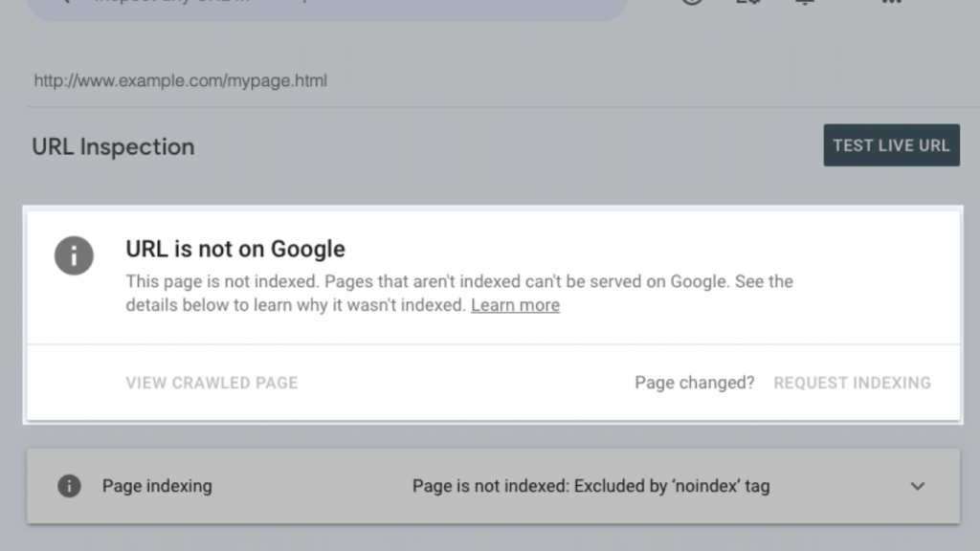Click the 'URL is not on Google' title
This screenshot has height=551, width=980.
click(x=235, y=249)
